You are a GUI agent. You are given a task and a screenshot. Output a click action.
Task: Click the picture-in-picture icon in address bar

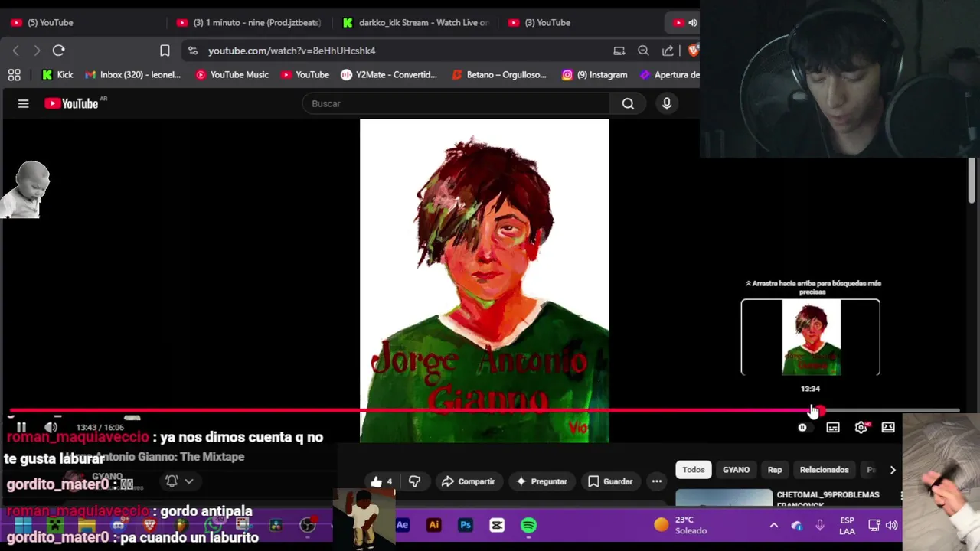click(619, 51)
